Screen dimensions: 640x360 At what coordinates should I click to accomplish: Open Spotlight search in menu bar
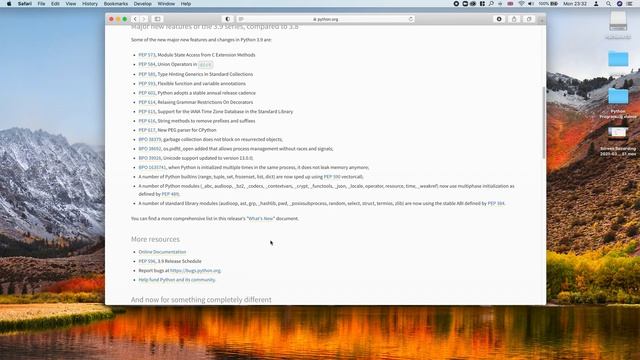(x=608, y=4)
